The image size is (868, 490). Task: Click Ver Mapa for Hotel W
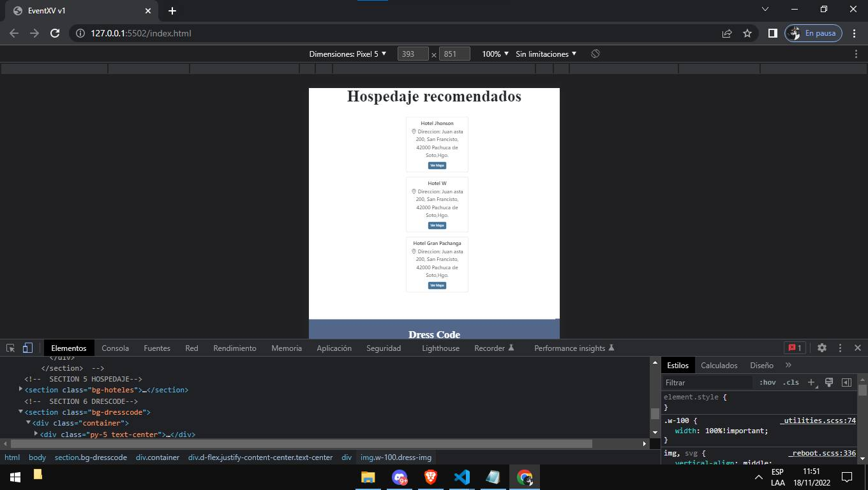pos(437,225)
